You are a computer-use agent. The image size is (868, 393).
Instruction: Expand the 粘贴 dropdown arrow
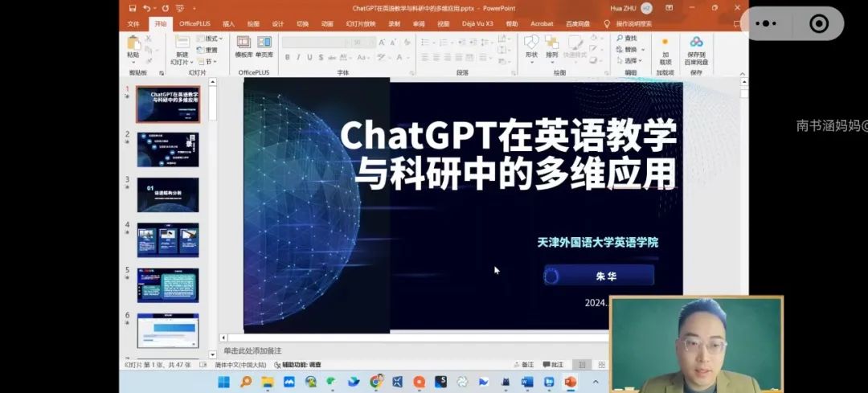[x=133, y=62]
